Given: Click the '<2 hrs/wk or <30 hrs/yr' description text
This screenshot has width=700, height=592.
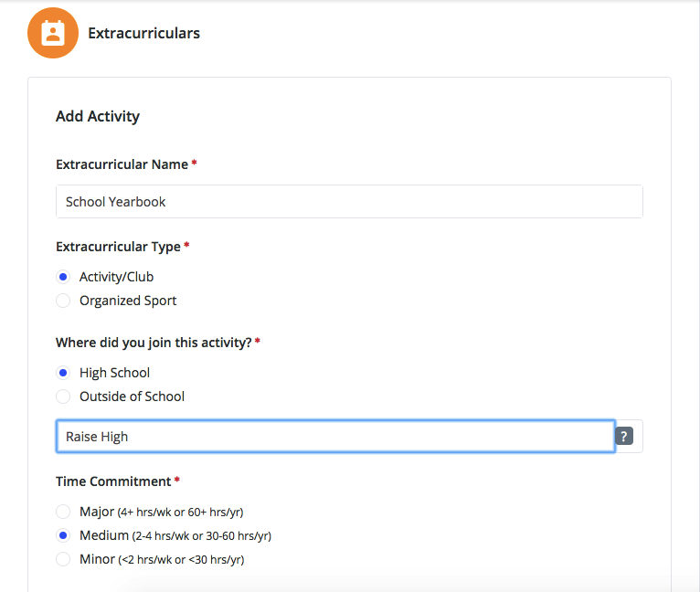Looking at the screenshot, I should coord(181,560).
